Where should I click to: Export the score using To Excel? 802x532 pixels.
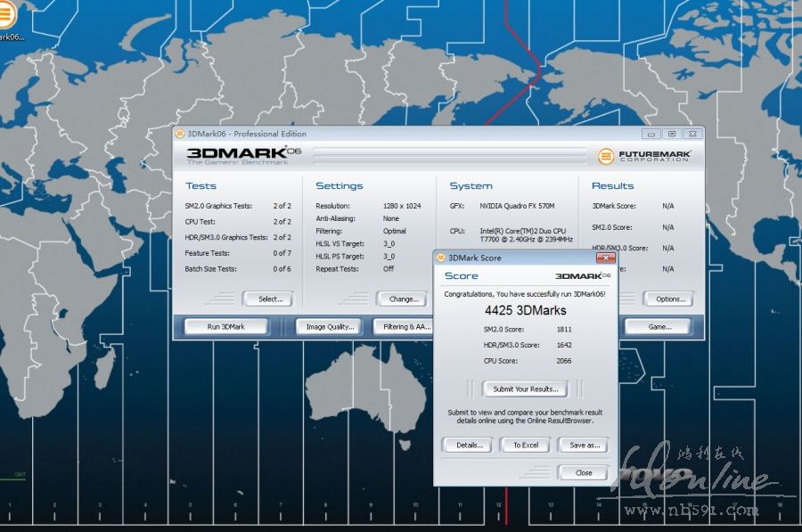[x=525, y=445]
